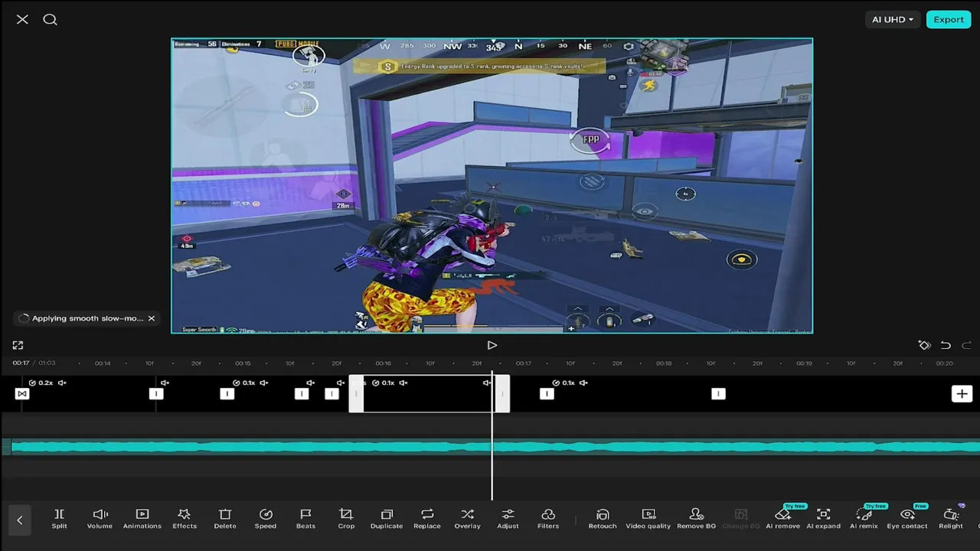The width and height of the screenshot is (980, 551).
Task: Click the selected clip's 0.1x speed label
Action: pos(384,383)
